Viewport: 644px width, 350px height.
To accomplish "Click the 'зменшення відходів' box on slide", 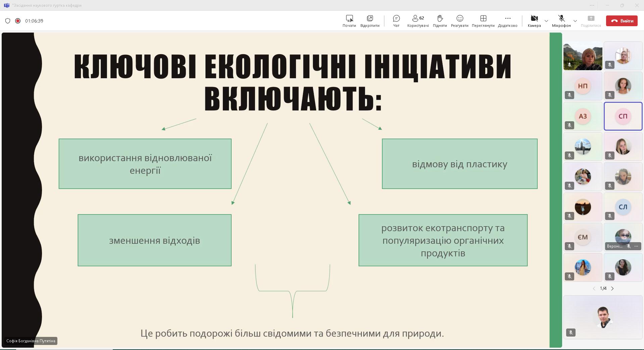I will (154, 240).
